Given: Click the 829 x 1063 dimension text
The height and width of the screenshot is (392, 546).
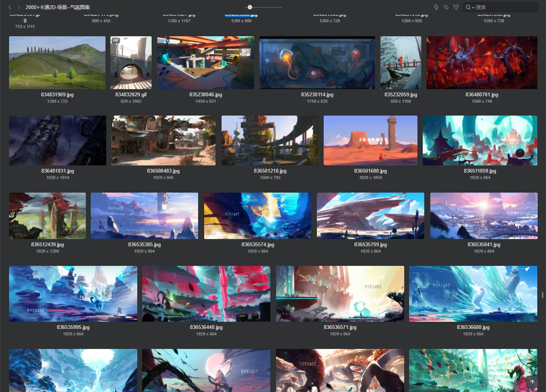Looking at the screenshot, I should click(x=131, y=102).
